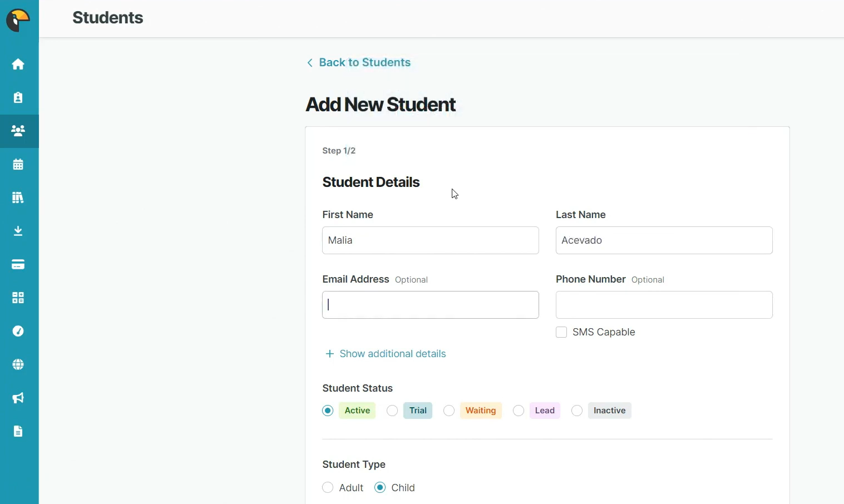Open the megaphone marketing icon
Viewport: 844px width, 504px height.
[x=18, y=398]
